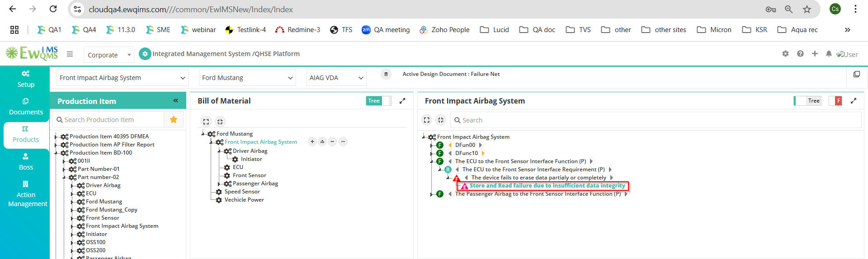Open the Setup sidebar section
Screen dimensions: 868x259
coord(26,79)
